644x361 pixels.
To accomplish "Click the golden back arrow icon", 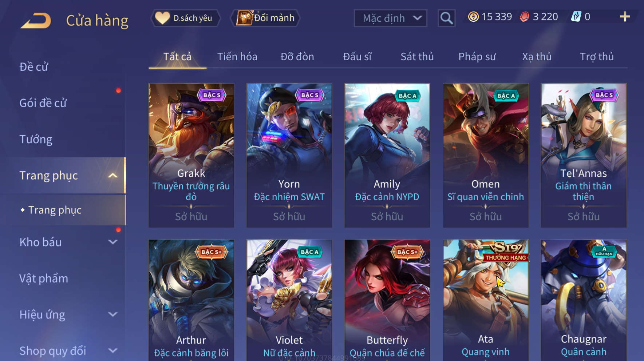I will pos(36,21).
